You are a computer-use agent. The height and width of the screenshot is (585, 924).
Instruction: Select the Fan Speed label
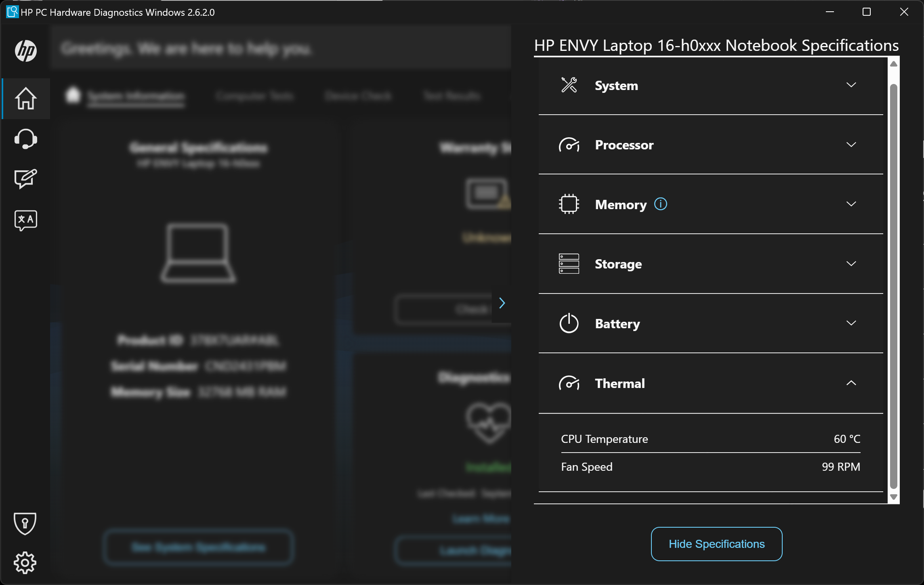click(586, 467)
